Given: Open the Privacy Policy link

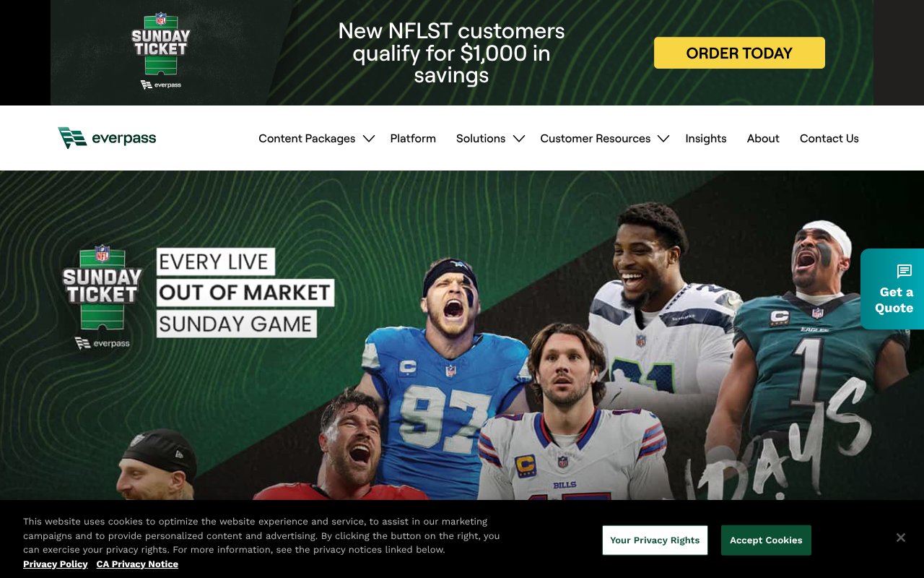Looking at the screenshot, I should (56, 564).
